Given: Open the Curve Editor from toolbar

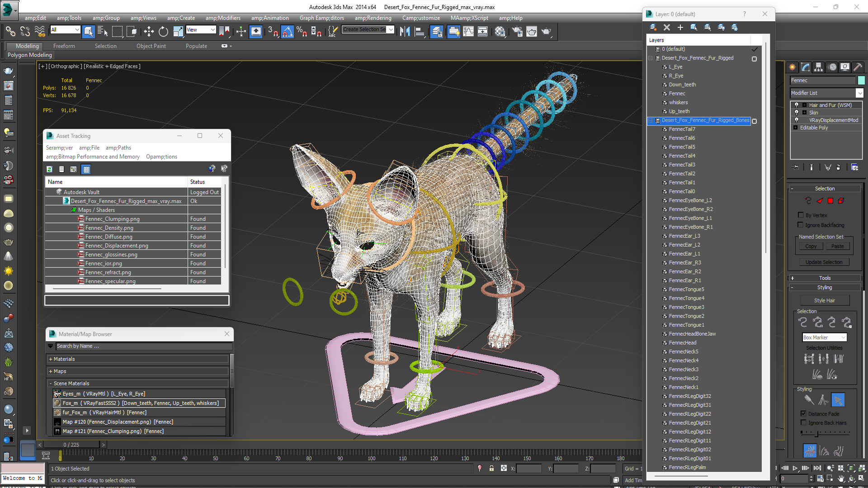Looking at the screenshot, I should pos(468,31).
